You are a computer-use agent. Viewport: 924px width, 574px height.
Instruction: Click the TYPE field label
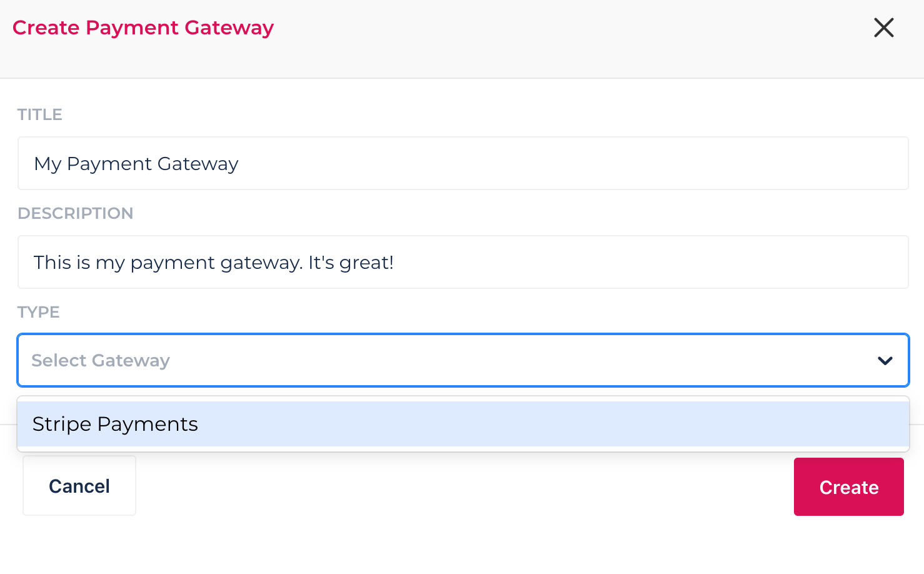(x=39, y=312)
